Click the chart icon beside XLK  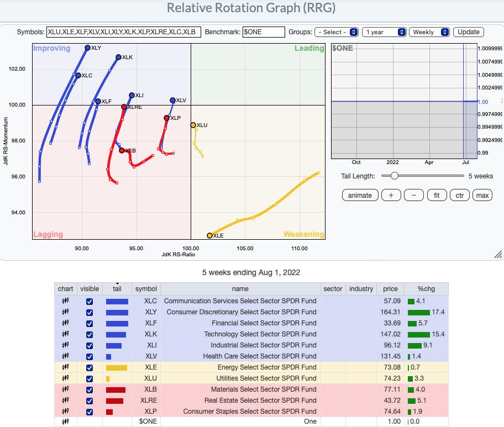click(x=65, y=334)
